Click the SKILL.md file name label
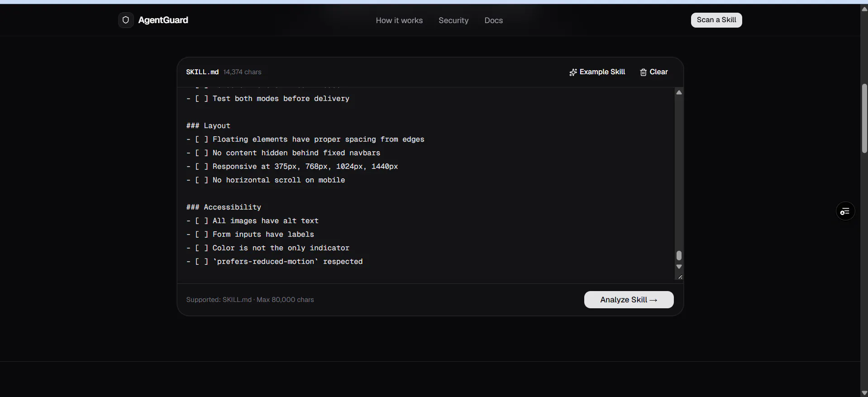Screen dimensions: 868x397 [202, 72]
